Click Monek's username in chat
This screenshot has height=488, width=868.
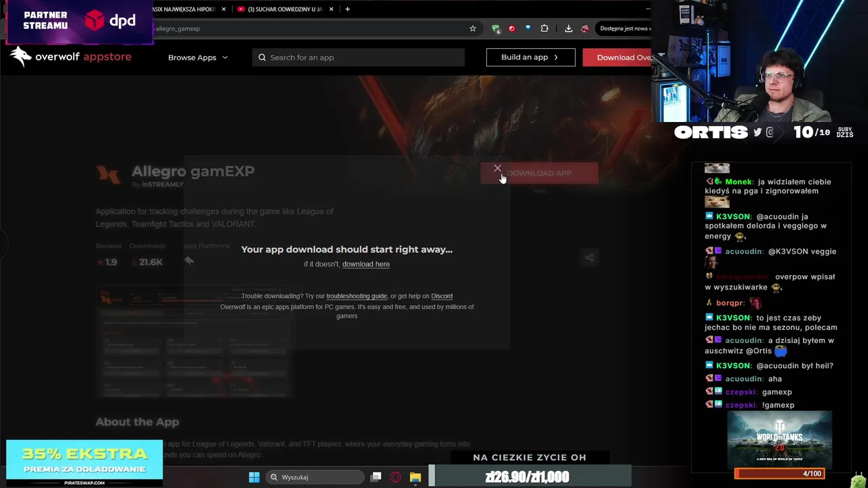pyautogui.click(x=738, y=182)
